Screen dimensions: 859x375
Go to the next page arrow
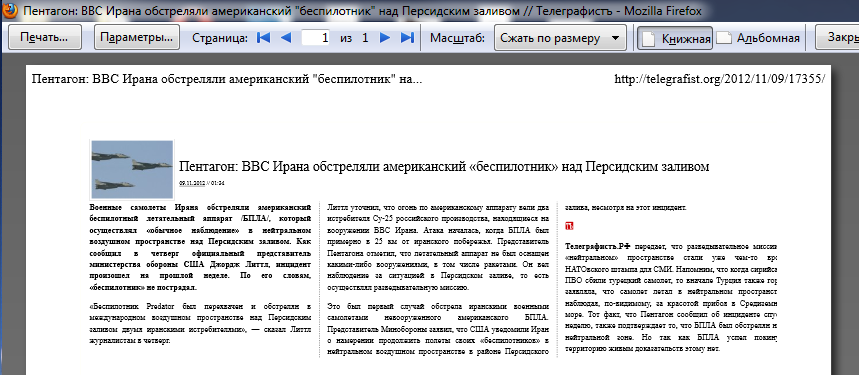(385, 38)
